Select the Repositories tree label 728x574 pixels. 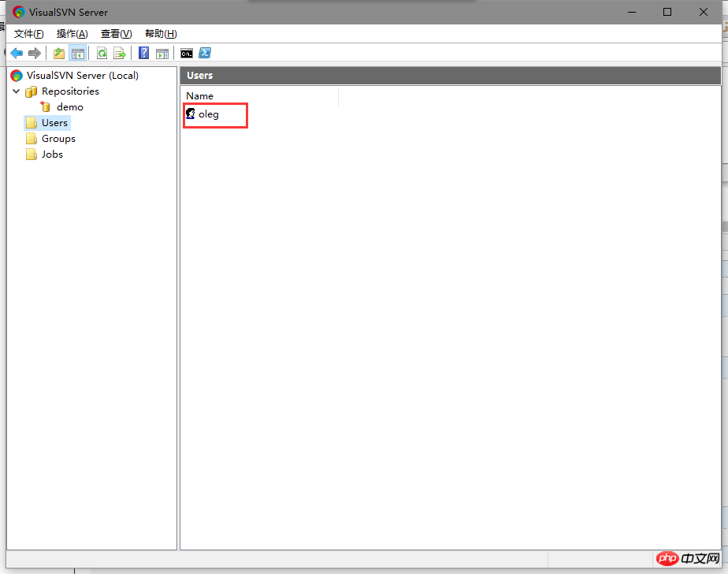(70, 91)
